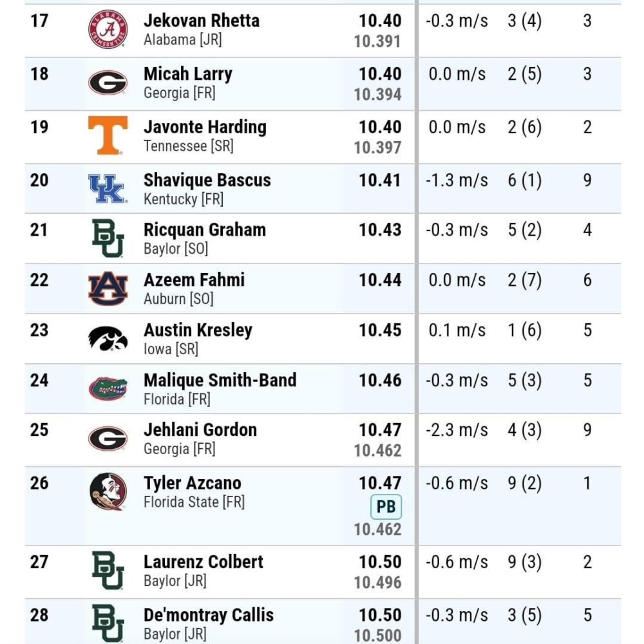Click the Auburn AU logo
Screen dimensions: 644x644
click(108, 289)
